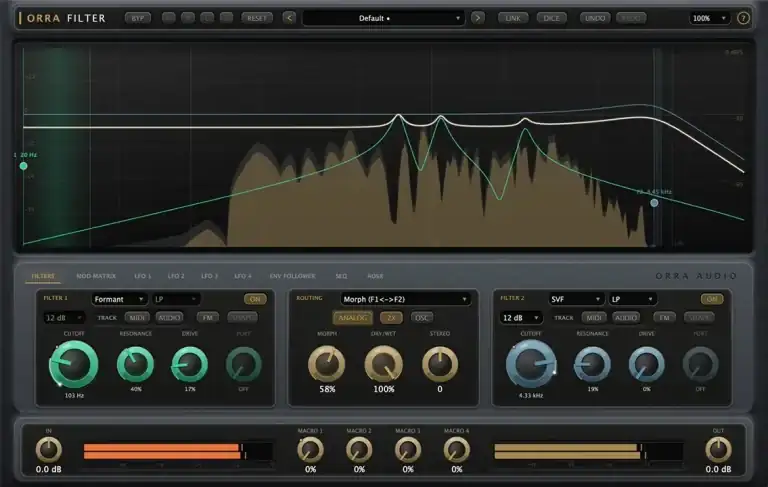Adjust the Filter 1 Cutoff knob at 103 Hz
The height and width of the screenshot is (487, 768).
click(73, 365)
